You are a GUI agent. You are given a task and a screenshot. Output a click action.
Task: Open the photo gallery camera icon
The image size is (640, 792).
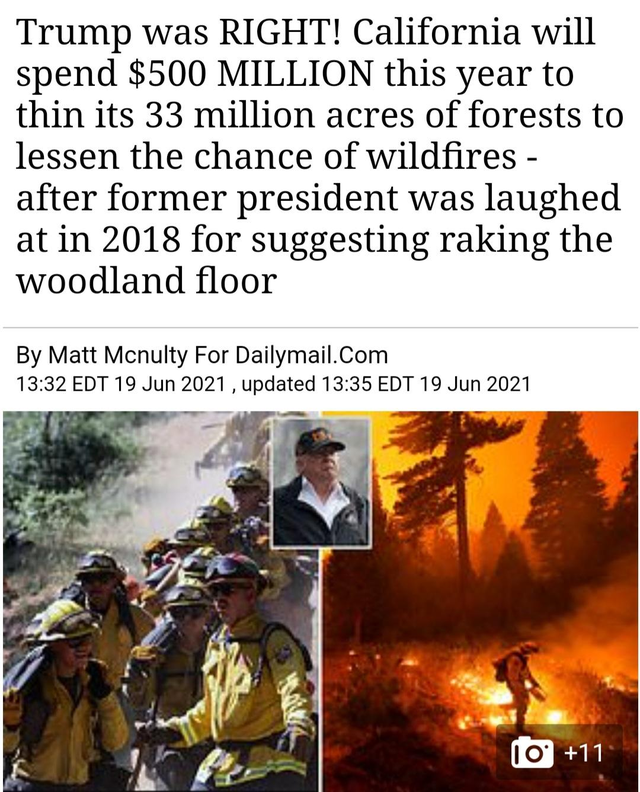[532, 752]
